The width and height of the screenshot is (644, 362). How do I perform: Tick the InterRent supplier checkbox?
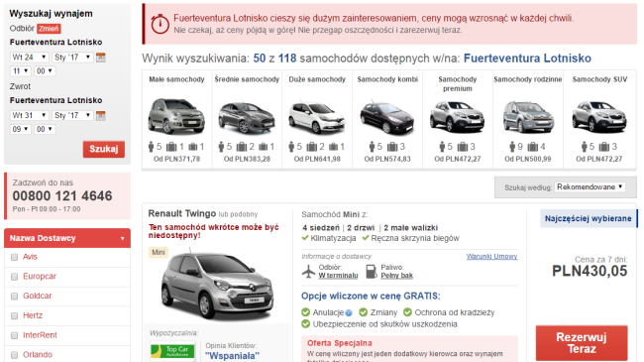pyautogui.click(x=15, y=335)
